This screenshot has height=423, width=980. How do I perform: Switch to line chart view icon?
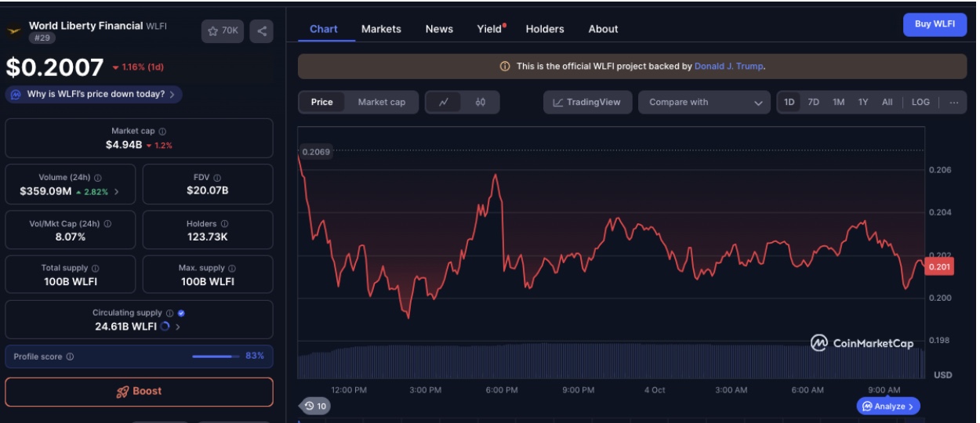[444, 103]
